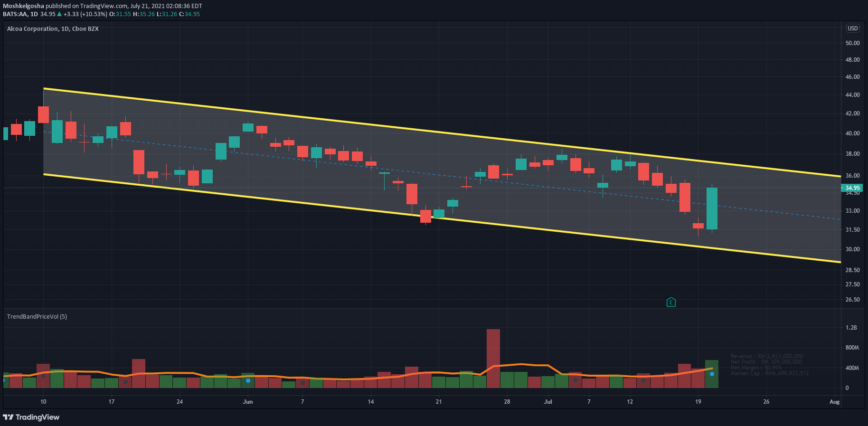Image resolution: width=868 pixels, height=426 pixels.
Task: Click the tallest red volume bar
Action: [x=493, y=359]
